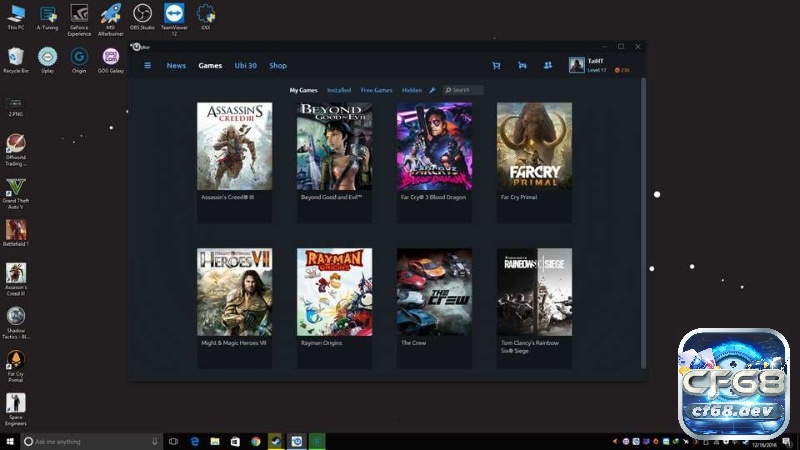Viewport: 800px width, 450px height.
Task: Click the 'Rayman Origins' title text
Action: (x=321, y=343)
